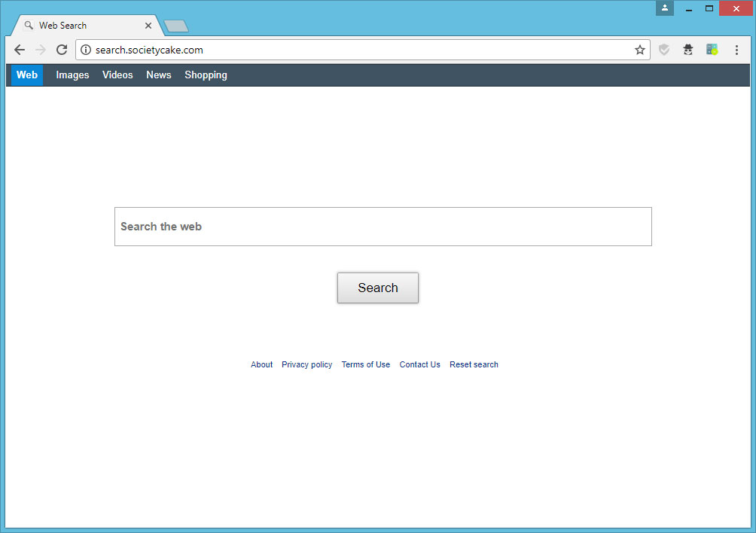Screen dimensions: 756x533
Task: Click the gray shield extension icon
Action: click(663, 50)
